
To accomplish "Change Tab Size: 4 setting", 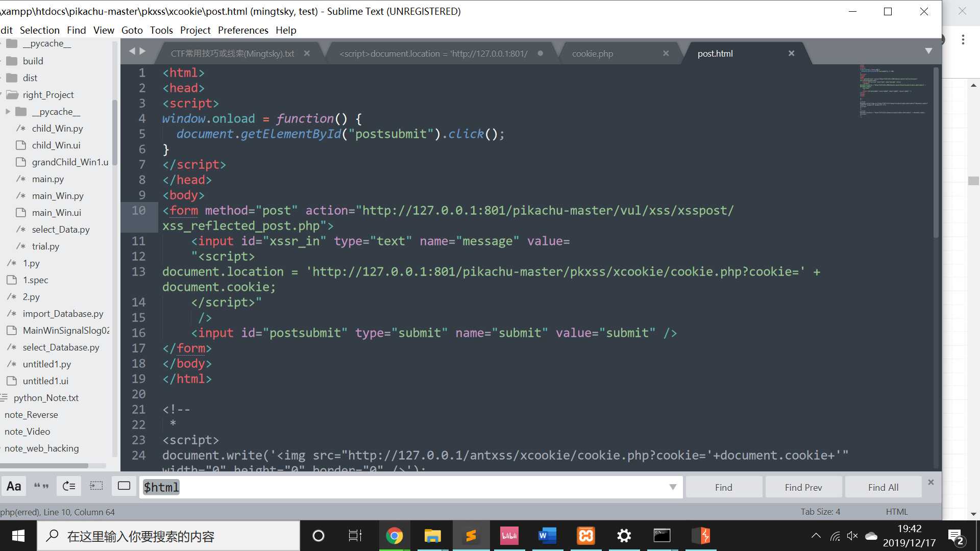I will (820, 511).
